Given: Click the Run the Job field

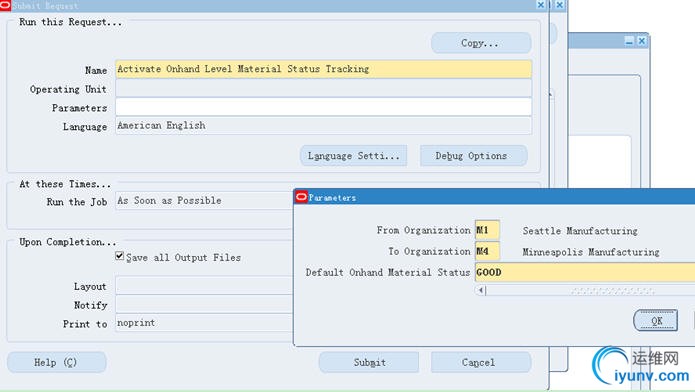Looking at the screenshot, I should pos(204,200).
